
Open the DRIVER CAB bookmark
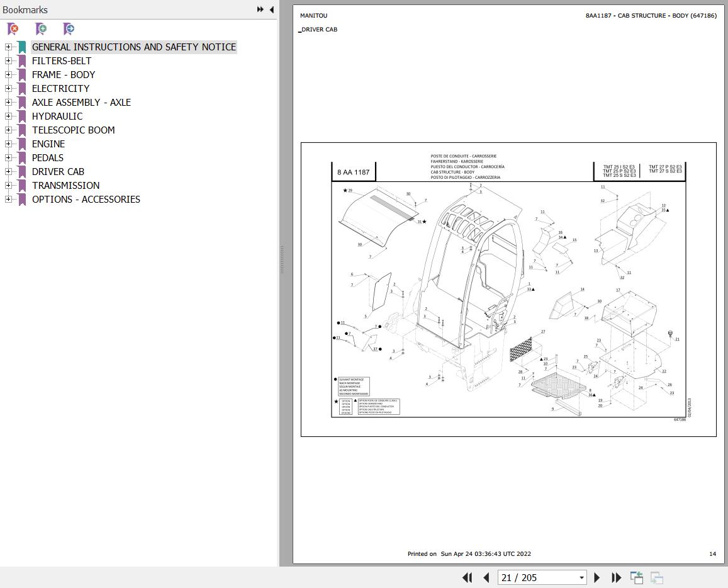[58, 171]
